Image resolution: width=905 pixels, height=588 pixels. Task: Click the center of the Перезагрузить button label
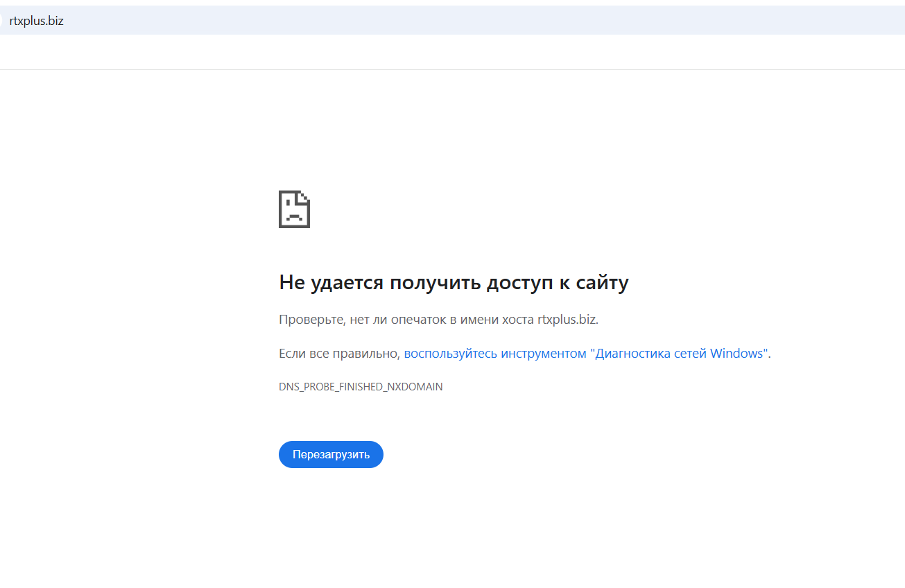331,454
